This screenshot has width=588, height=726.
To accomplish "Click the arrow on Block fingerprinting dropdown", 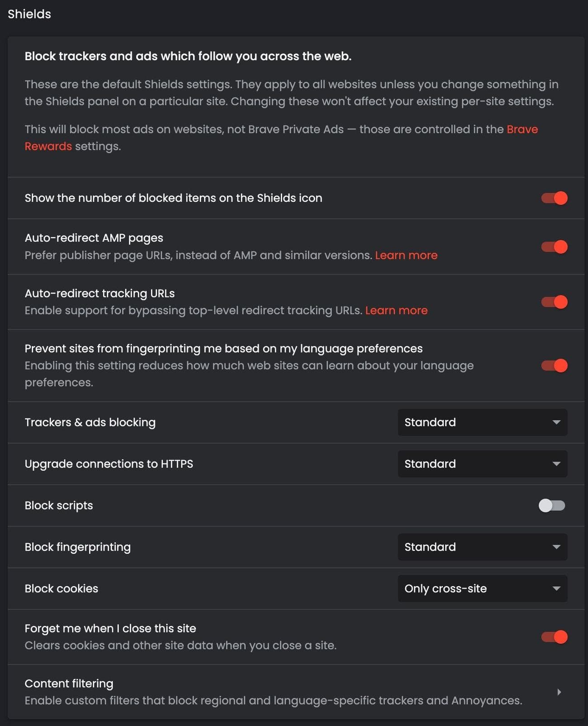I will (556, 547).
